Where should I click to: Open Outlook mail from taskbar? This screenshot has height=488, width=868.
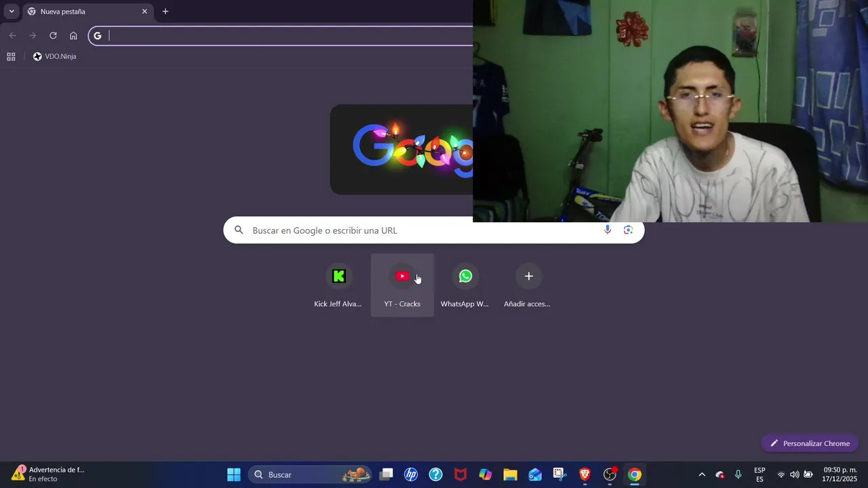pyautogui.click(x=535, y=474)
